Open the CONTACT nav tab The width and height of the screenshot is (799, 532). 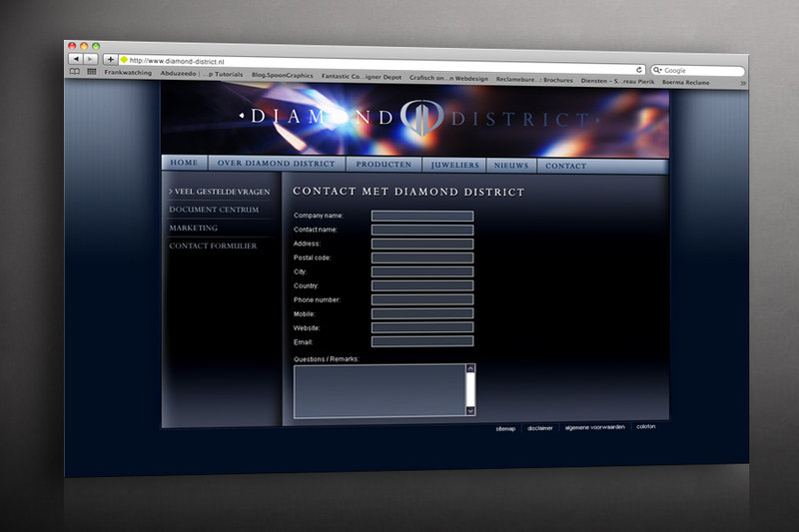coord(565,166)
